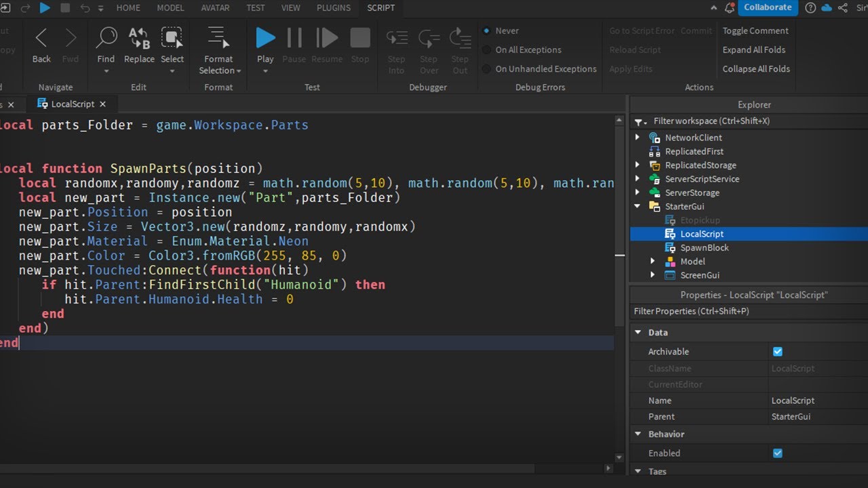Collapse the StarterGui tree node

tap(637, 206)
